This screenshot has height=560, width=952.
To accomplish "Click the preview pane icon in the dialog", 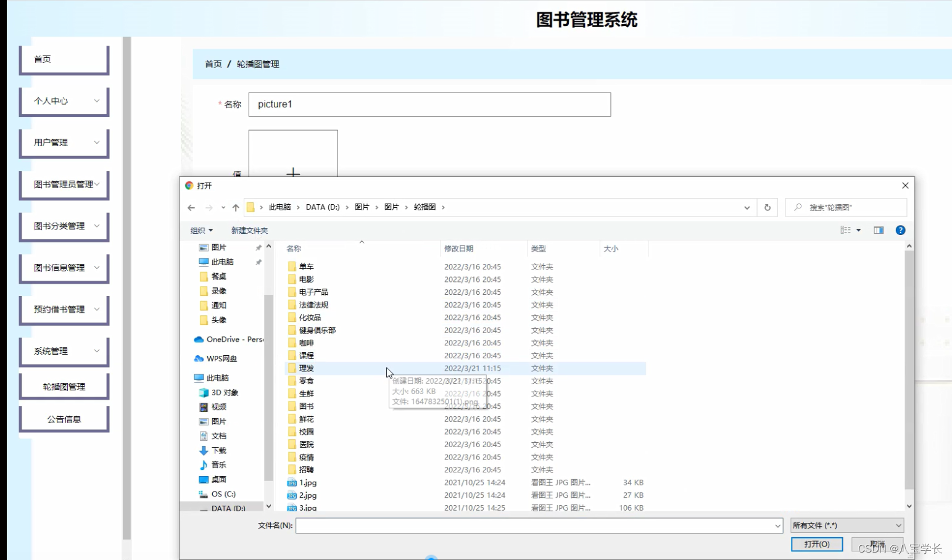I will pyautogui.click(x=879, y=229).
